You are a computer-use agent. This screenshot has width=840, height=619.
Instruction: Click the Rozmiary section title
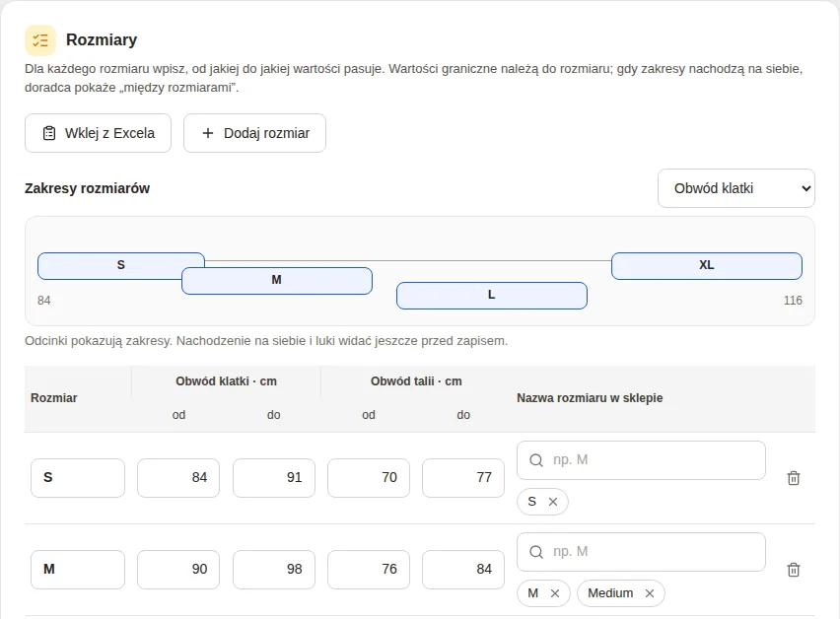click(102, 40)
